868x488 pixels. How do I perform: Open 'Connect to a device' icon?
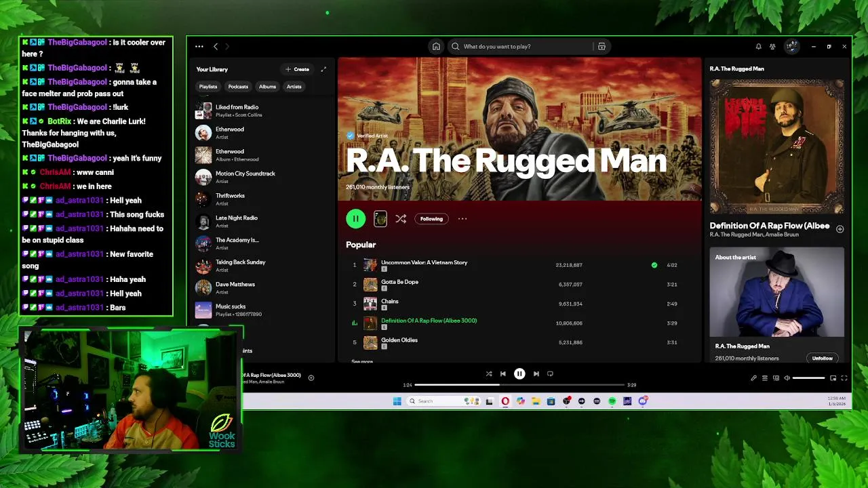point(776,378)
